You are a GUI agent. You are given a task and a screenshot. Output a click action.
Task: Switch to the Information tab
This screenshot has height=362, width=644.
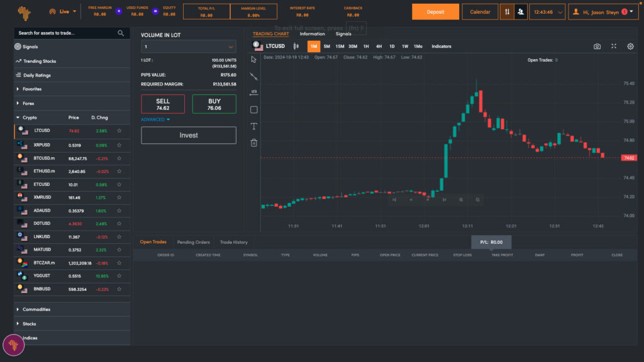coord(313,34)
